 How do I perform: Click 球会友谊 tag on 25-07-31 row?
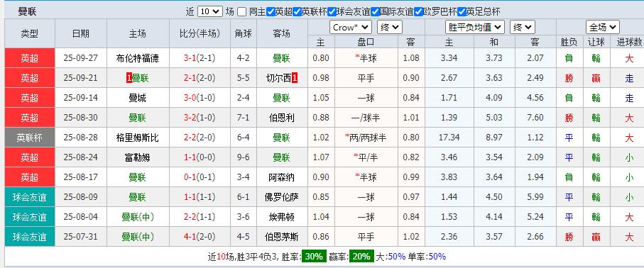click(30, 237)
